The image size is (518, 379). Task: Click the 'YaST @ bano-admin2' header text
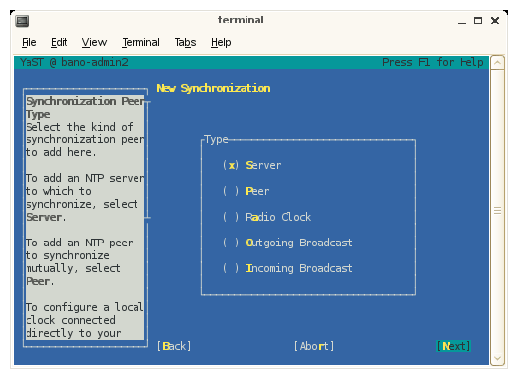[x=74, y=62]
